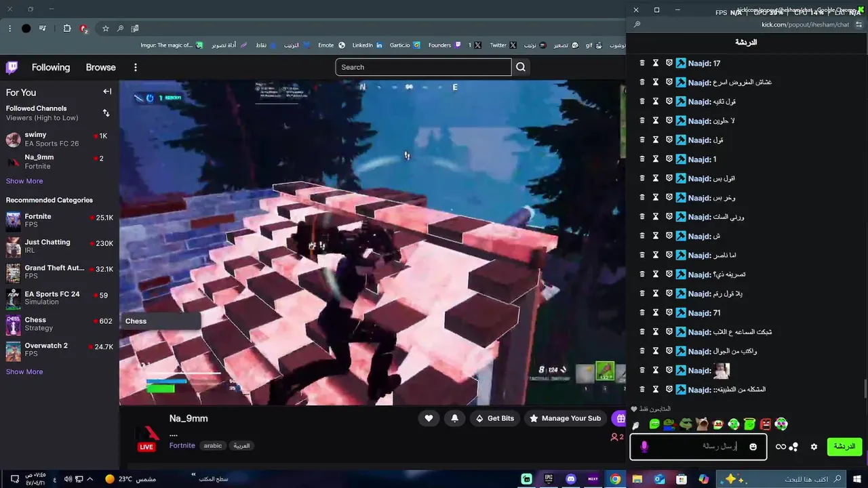
Task: Click kick chat scrollbar
Action: pyautogui.click(x=865, y=389)
